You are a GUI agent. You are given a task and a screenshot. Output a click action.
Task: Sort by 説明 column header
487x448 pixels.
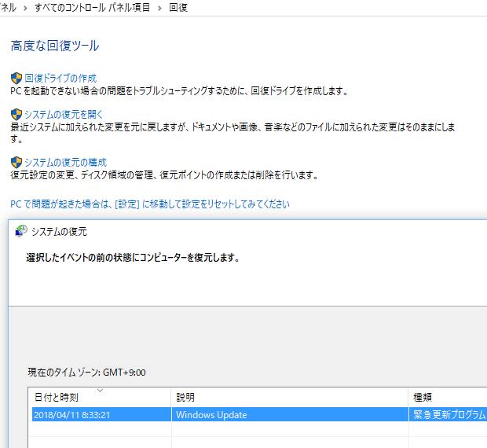tap(290, 397)
